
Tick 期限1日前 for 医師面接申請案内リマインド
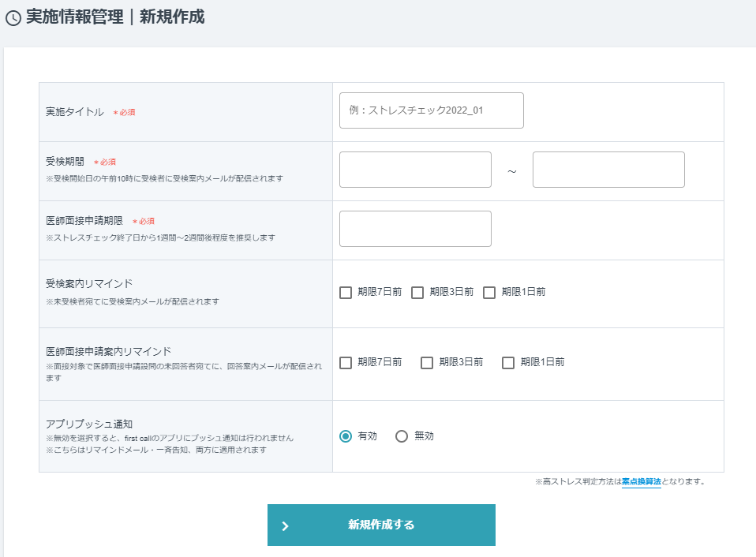coord(508,363)
